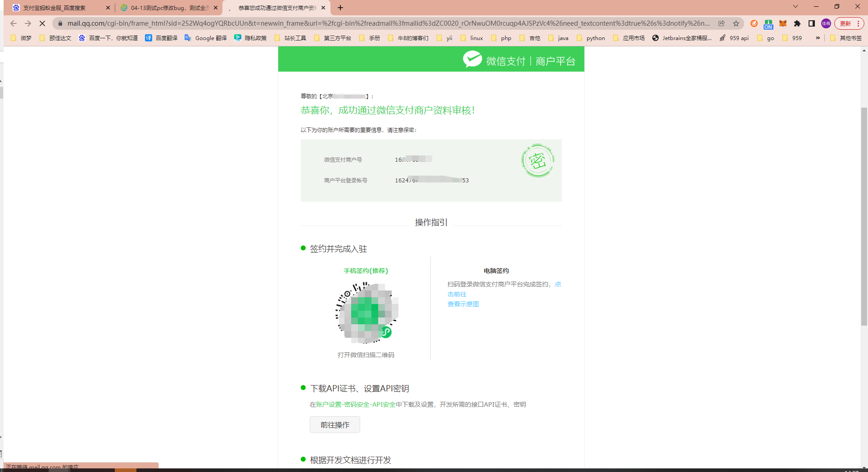The width and height of the screenshot is (868, 472).
Task: Toggle the browser side panel
Action: pos(812,23)
